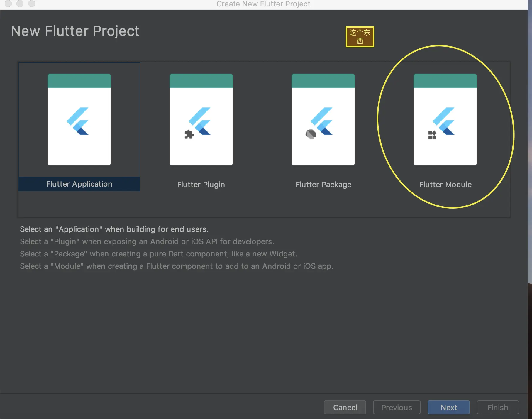Go back with the Previous button
532x419 pixels.
[x=397, y=407]
